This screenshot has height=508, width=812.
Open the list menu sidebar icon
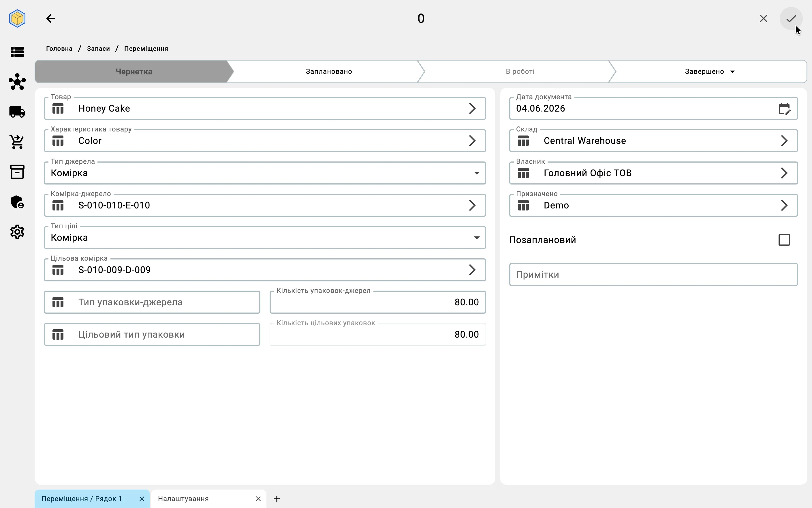pyautogui.click(x=17, y=52)
